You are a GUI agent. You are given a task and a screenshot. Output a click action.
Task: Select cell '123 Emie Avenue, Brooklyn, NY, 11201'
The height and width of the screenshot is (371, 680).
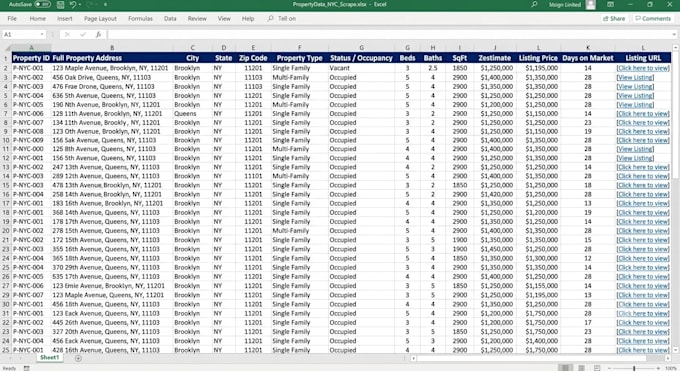112,286
